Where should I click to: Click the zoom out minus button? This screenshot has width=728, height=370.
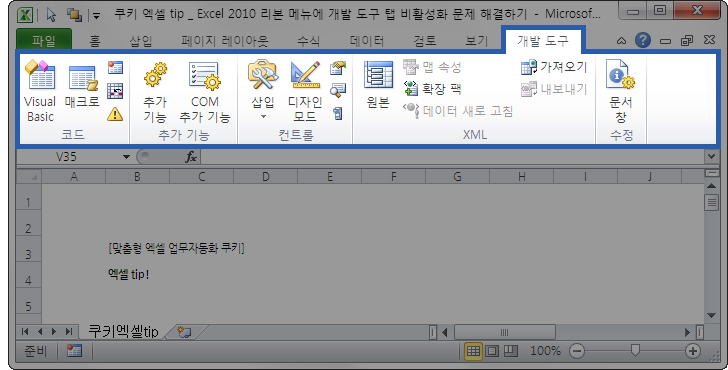pyautogui.click(x=577, y=351)
